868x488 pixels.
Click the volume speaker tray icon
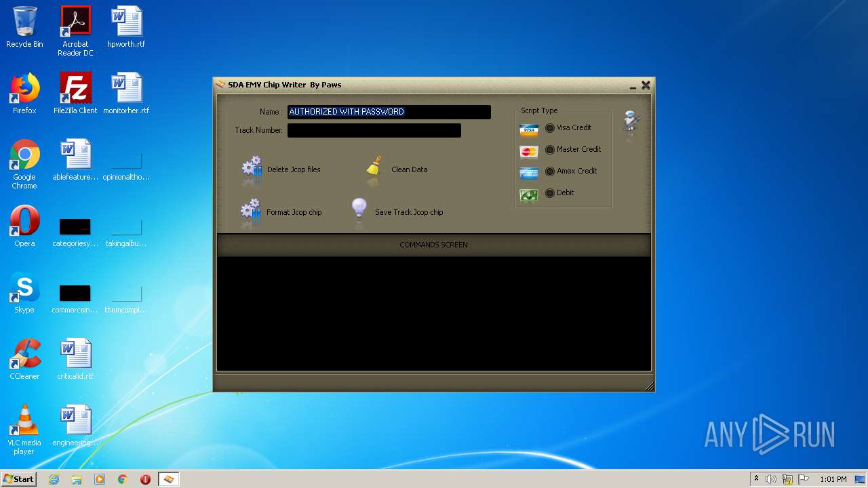coord(771,479)
